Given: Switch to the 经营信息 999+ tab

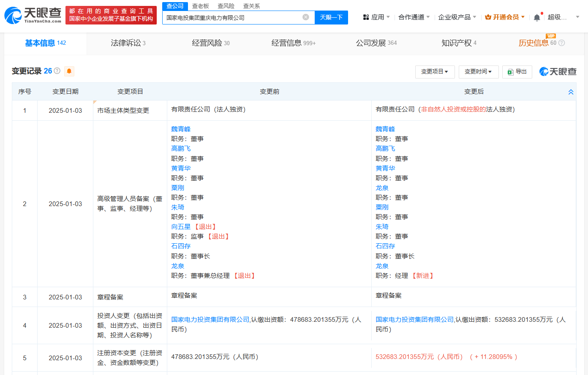Looking at the screenshot, I should coord(294,43).
